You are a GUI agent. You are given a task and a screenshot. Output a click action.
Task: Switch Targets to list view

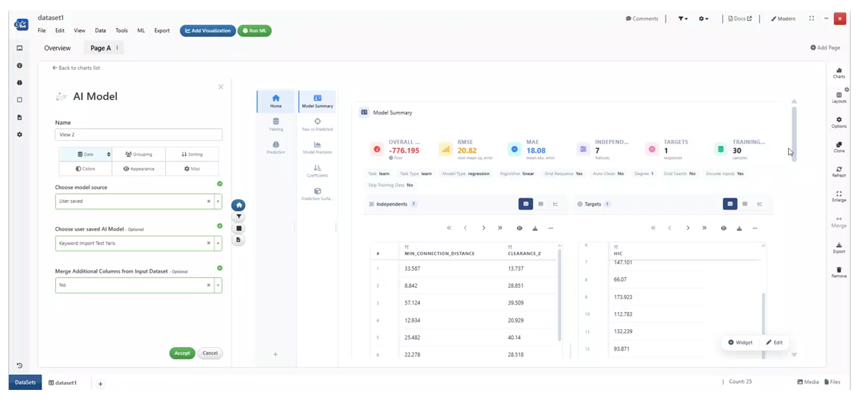point(745,204)
